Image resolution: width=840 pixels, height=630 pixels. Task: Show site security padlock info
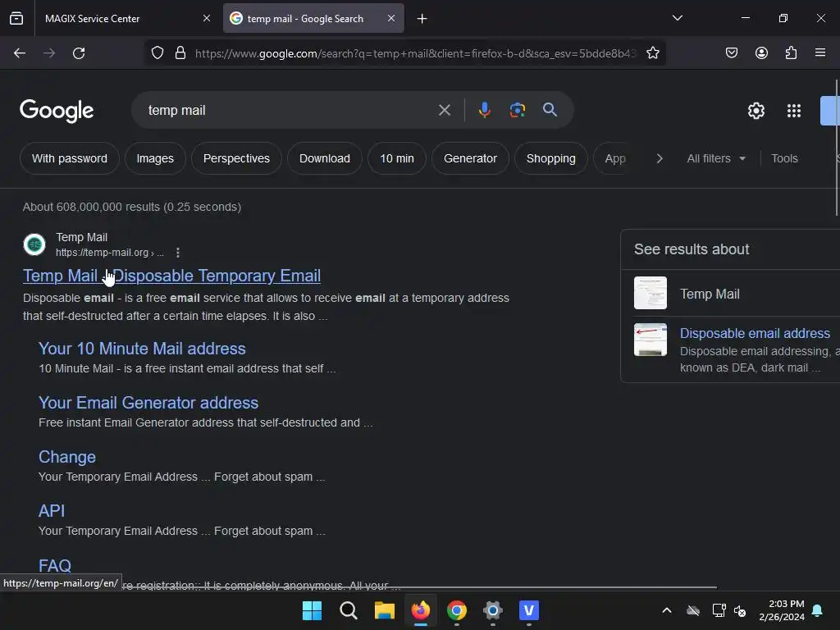click(180, 53)
